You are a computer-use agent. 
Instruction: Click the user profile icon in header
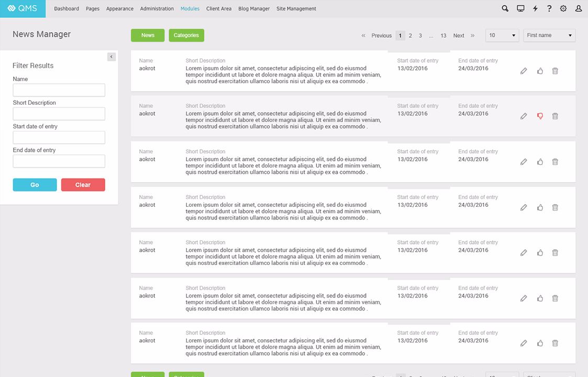click(579, 8)
